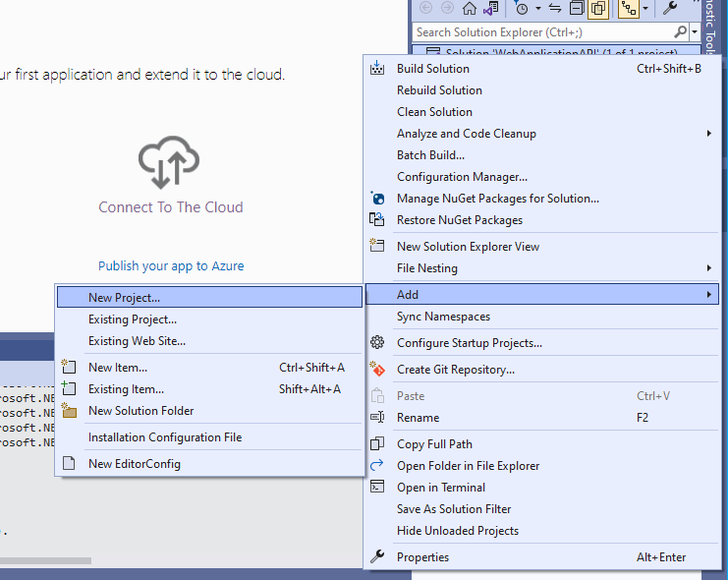Expand the File Nesting submenu arrow
Viewport: 728px width, 580px height.
tap(708, 268)
